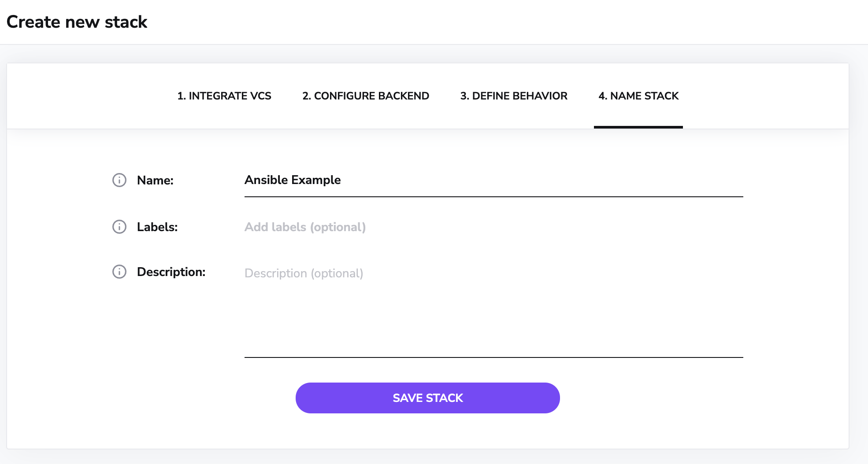Click the info icon beside Description
The image size is (868, 464).
(x=119, y=272)
